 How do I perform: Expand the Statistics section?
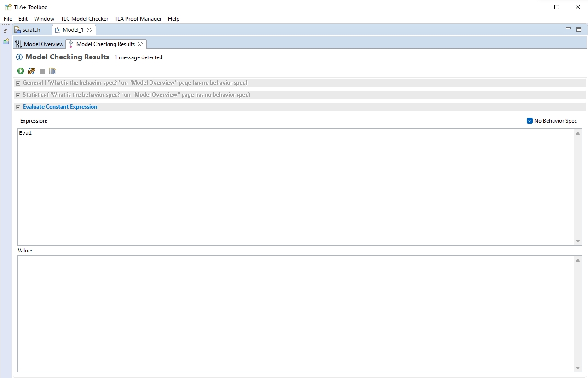[17, 95]
